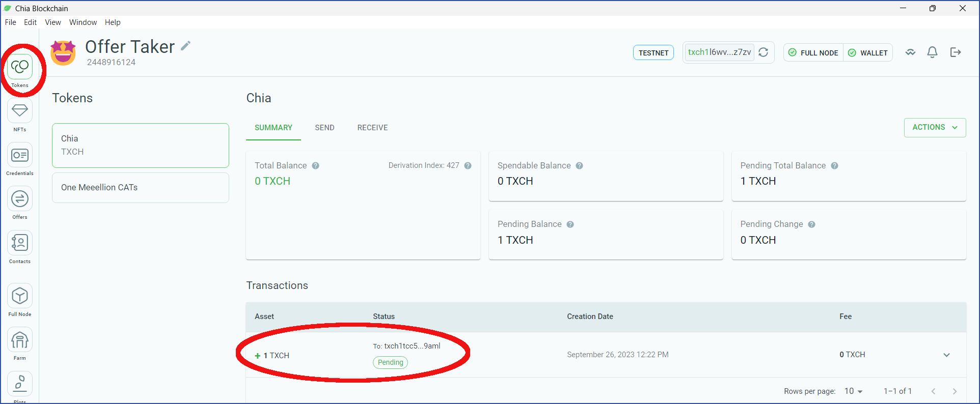Show Total Balance help tooltip
Screen dimensions: 980x404
pyautogui.click(x=316, y=166)
